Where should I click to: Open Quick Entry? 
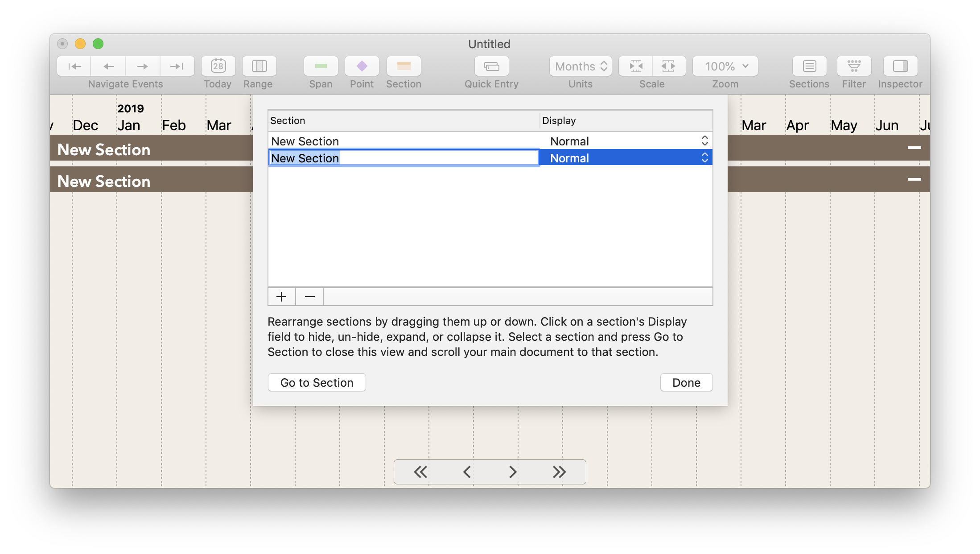pos(491,66)
